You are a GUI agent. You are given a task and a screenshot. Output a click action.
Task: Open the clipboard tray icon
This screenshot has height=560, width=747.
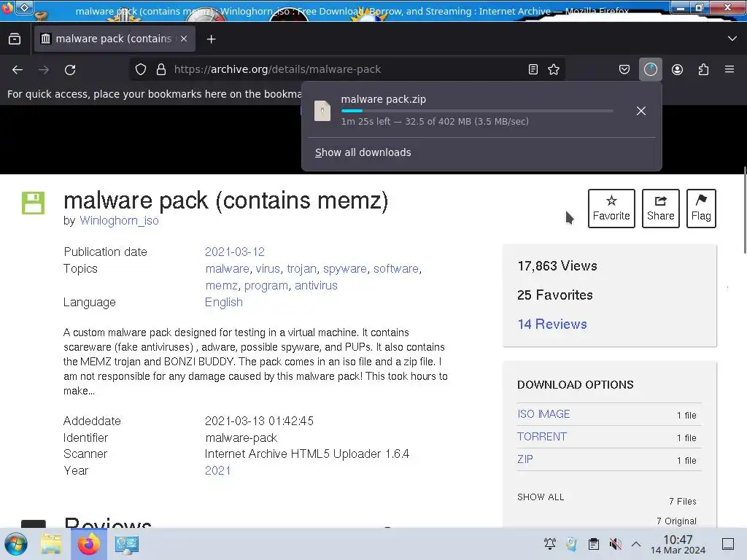(x=594, y=544)
